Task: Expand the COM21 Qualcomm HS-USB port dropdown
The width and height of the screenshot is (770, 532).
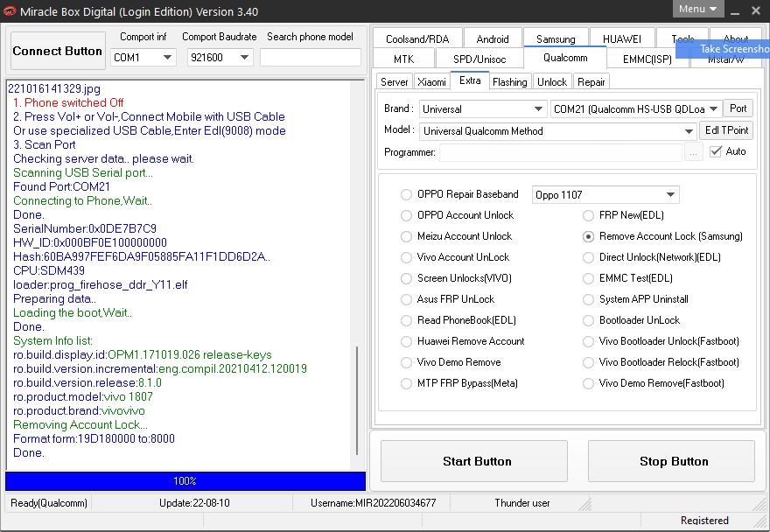Action: (x=636, y=109)
